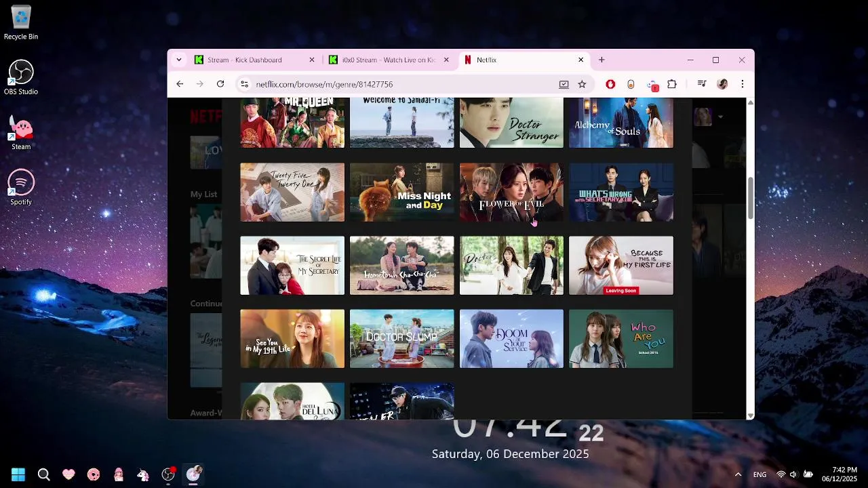Reload the Netflix page

220,84
